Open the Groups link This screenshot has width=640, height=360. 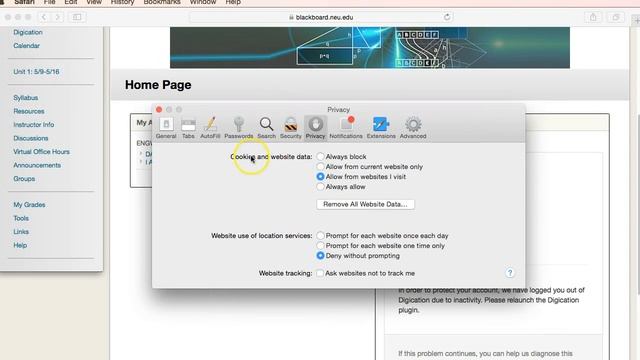pyautogui.click(x=24, y=179)
